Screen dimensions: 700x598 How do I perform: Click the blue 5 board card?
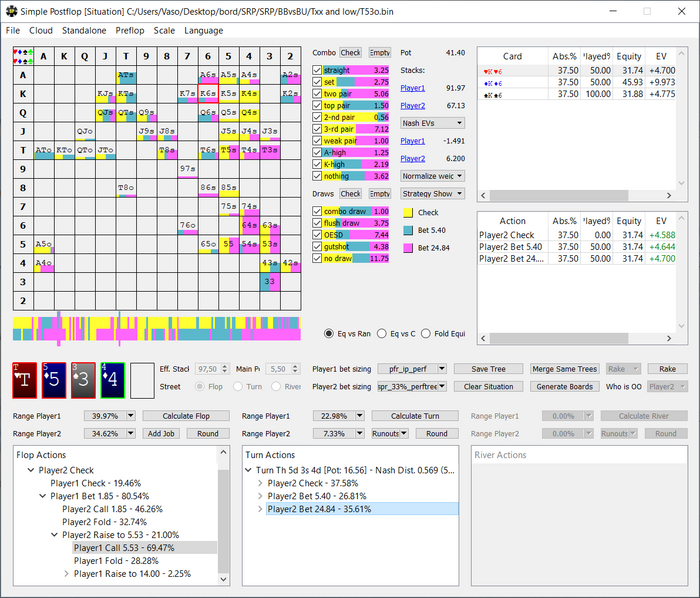(x=55, y=381)
